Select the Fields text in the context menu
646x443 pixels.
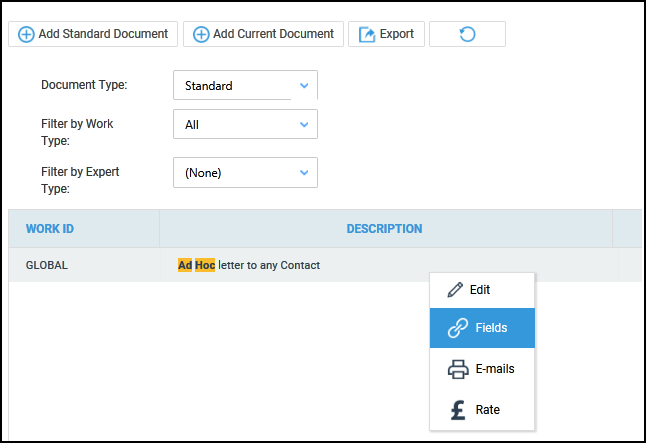coord(491,328)
